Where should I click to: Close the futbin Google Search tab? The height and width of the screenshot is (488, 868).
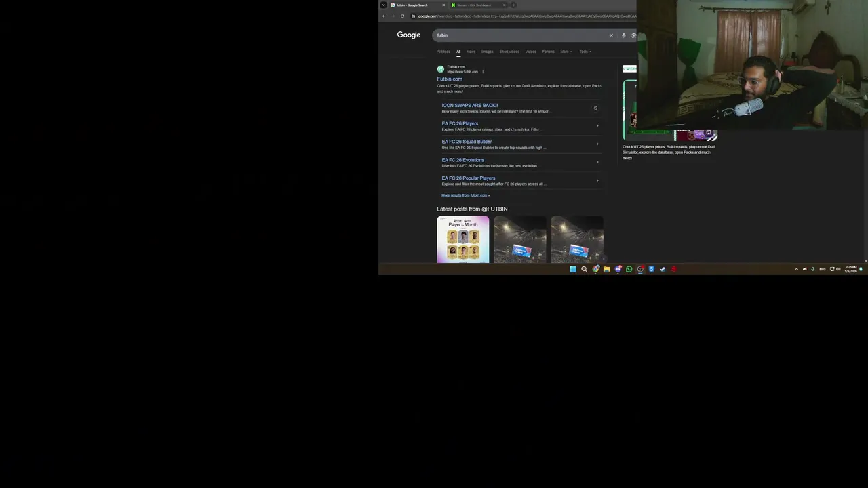click(x=443, y=5)
